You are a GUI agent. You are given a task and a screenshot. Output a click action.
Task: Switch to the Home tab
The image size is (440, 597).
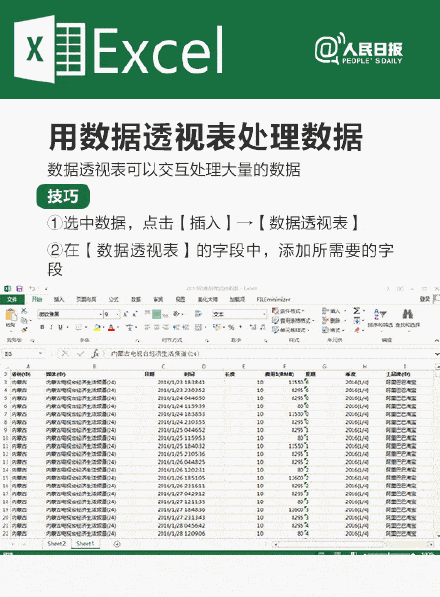[37, 299]
